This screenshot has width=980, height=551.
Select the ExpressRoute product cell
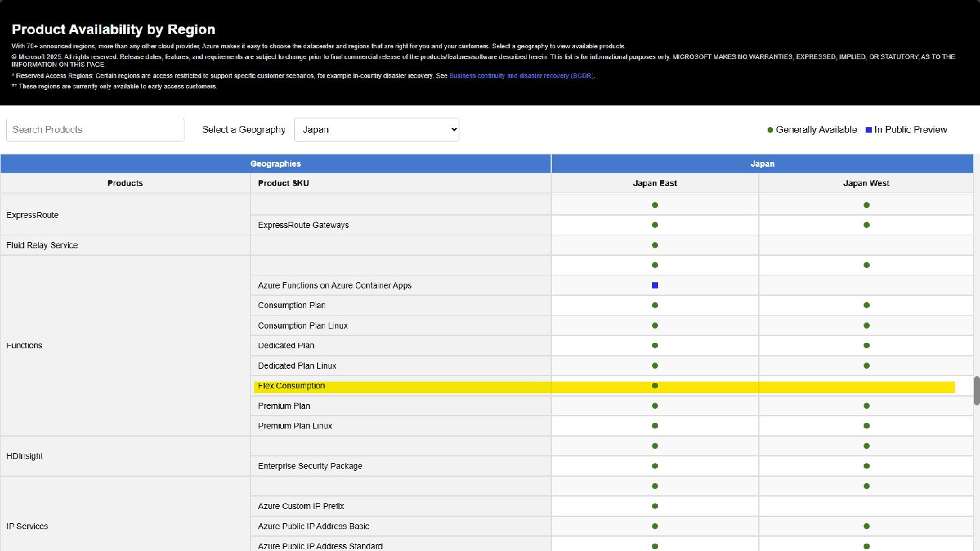pyautogui.click(x=125, y=215)
